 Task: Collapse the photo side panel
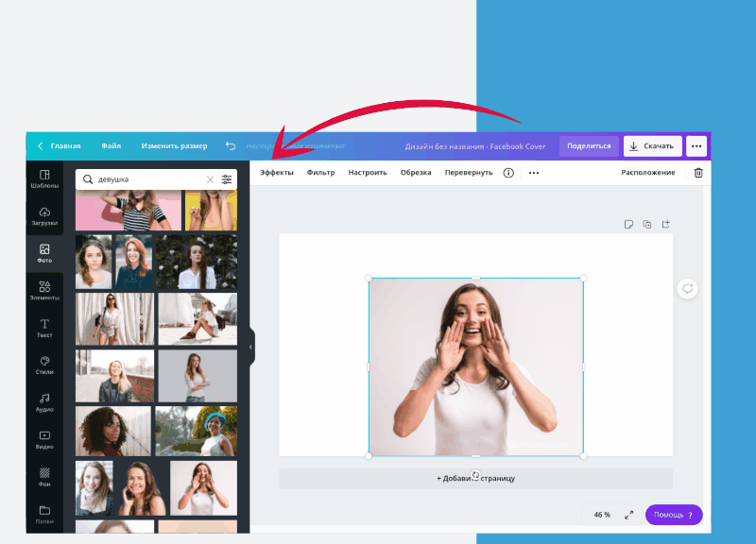tap(250, 347)
